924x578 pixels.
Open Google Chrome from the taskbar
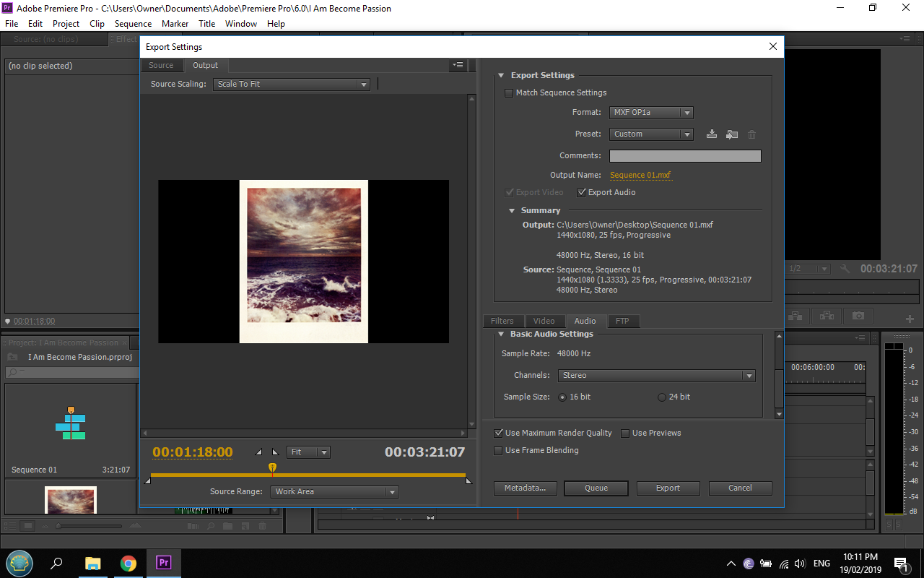tap(128, 564)
